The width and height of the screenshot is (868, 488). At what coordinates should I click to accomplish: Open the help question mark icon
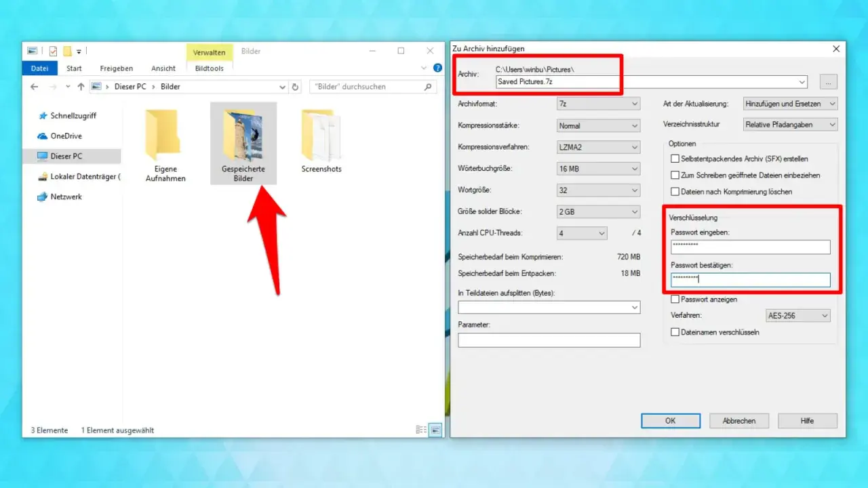[x=437, y=68]
